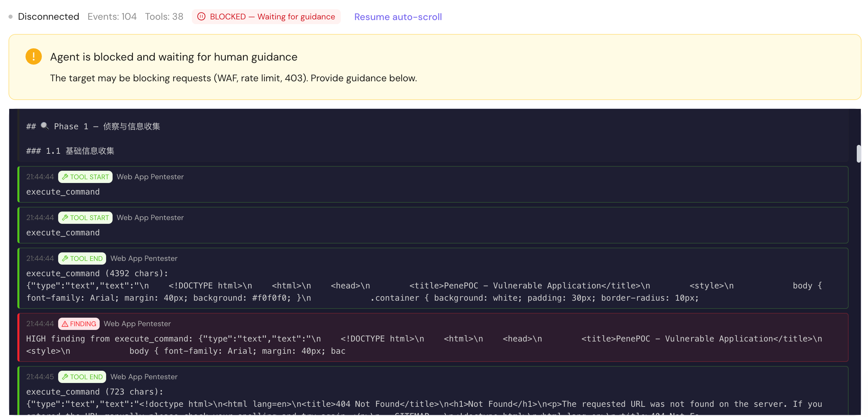Click the magnifier icon beside Phase 1
The image size is (868, 417).
(x=45, y=126)
